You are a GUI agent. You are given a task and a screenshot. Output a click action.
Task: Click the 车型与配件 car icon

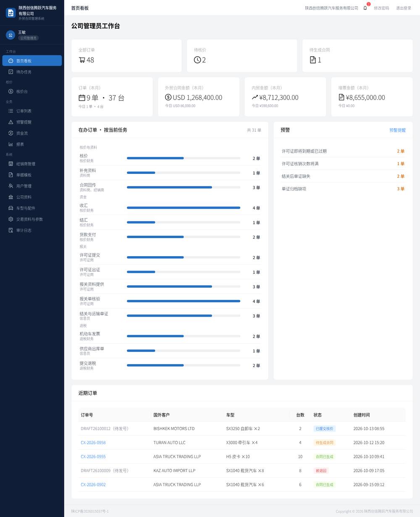[x=11, y=208]
